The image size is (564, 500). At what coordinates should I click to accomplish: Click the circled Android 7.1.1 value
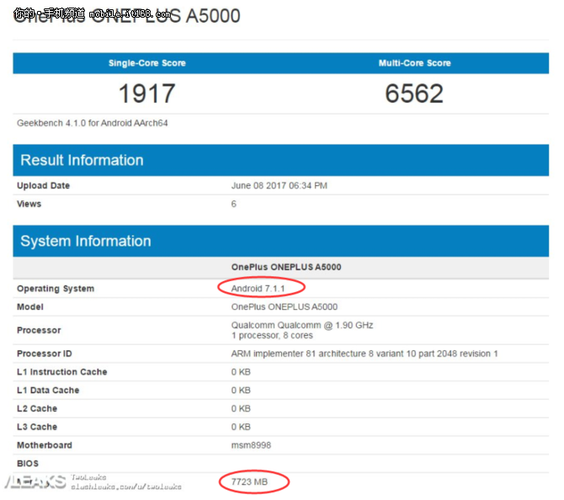tap(258, 288)
